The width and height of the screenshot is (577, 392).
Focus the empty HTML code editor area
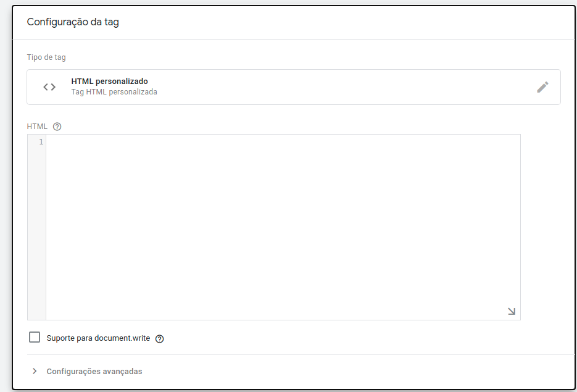[283, 227]
